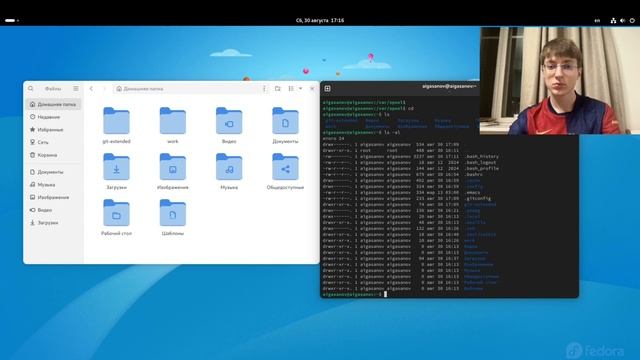
Task: Click the terminal title algasanov@algasanov
Action: [x=449, y=87]
